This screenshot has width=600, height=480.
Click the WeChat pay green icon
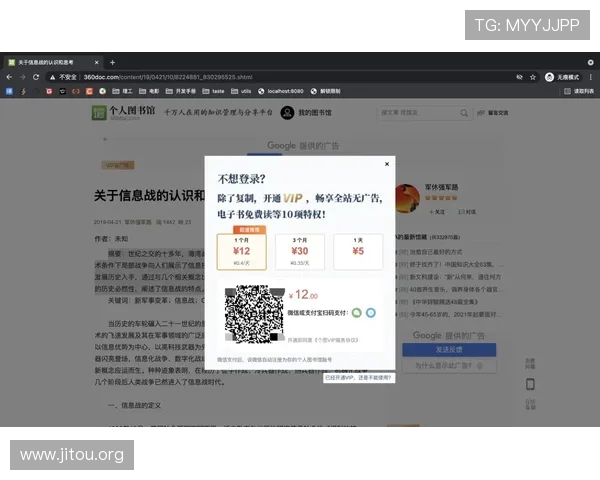coord(357,313)
